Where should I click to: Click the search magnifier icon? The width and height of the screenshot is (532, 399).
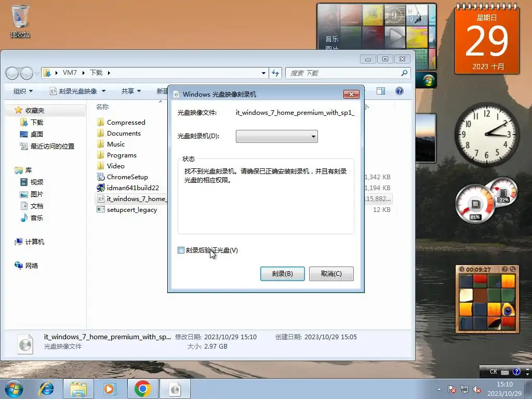(404, 73)
